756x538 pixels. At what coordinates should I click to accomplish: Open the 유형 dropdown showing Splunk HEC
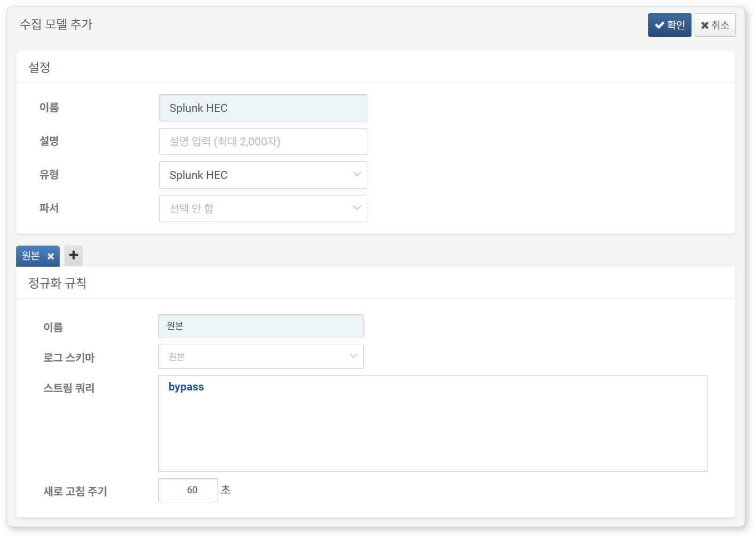(263, 175)
